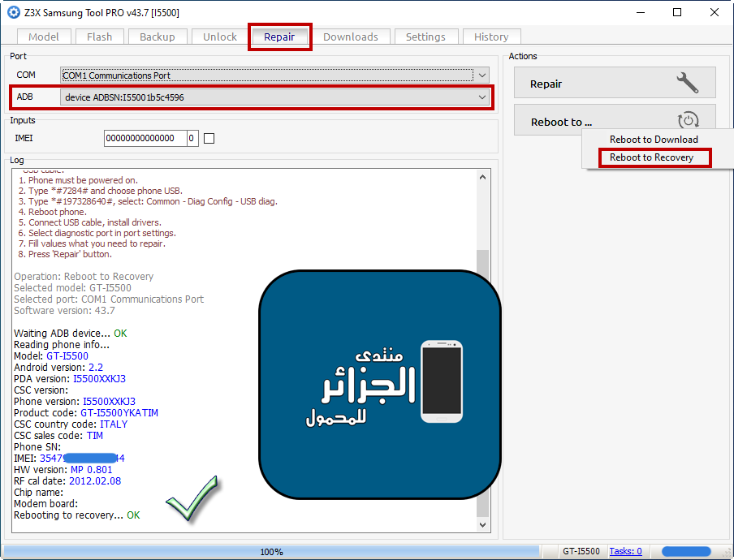Click the Z3X app icon in title bar

[x=13, y=12]
